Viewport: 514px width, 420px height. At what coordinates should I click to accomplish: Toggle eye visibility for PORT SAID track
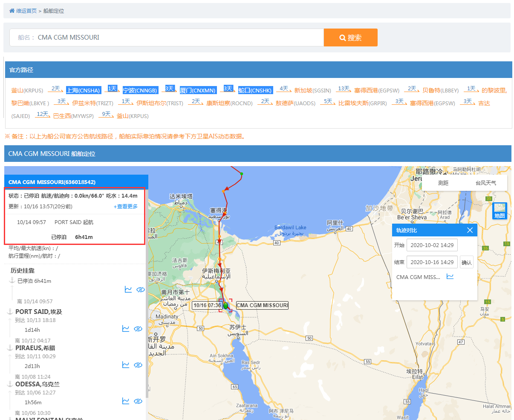point(138,329)
